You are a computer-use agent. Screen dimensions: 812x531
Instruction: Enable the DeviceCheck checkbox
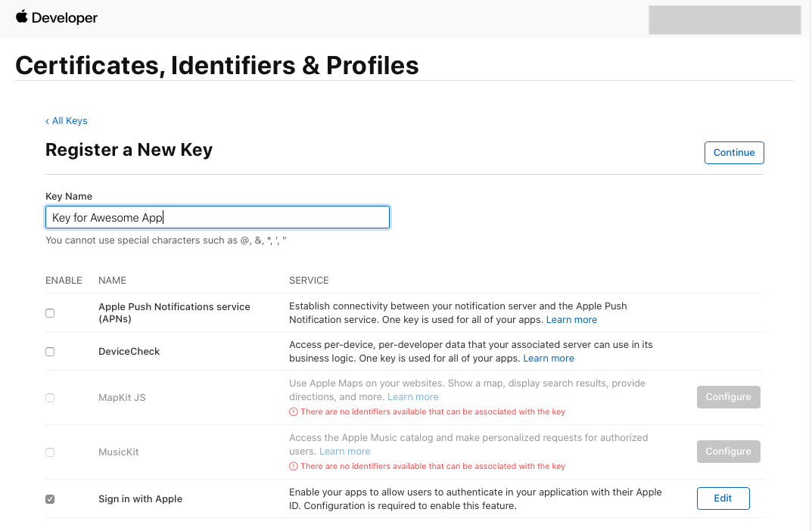pyautogui.click(x=50, y=352)
